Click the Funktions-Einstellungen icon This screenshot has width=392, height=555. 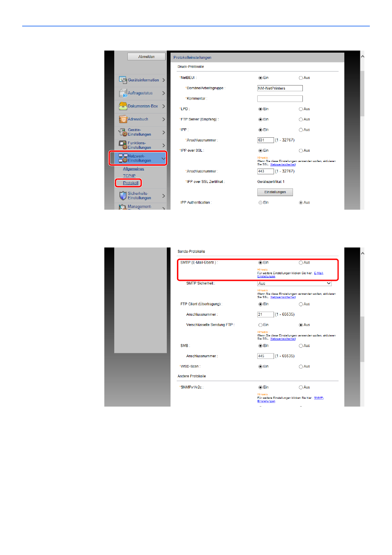(122, 145)
